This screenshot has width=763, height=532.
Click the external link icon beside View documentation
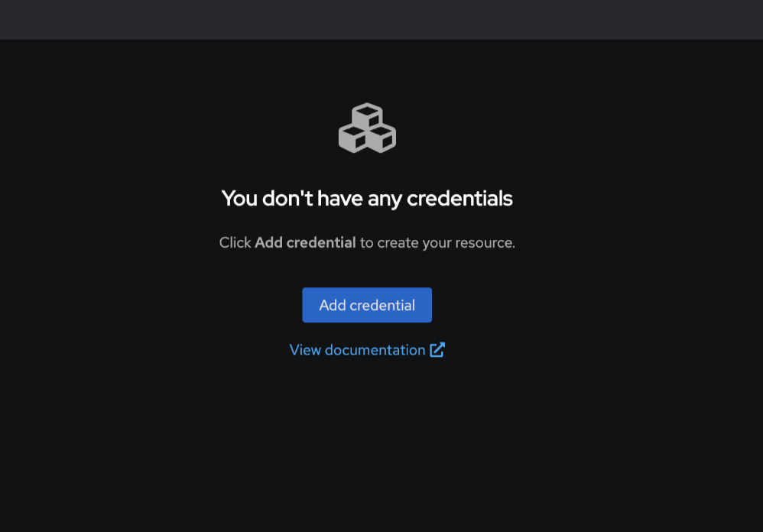[437, 349]
